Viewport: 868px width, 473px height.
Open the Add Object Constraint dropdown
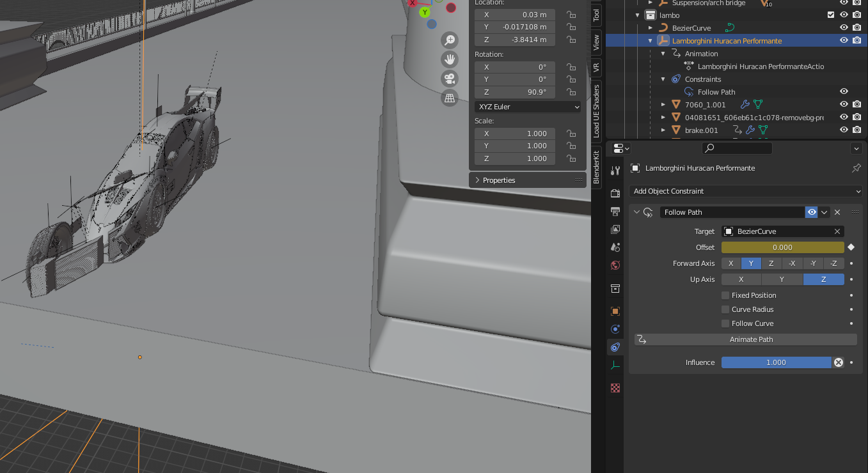click(x=746, y=191)
